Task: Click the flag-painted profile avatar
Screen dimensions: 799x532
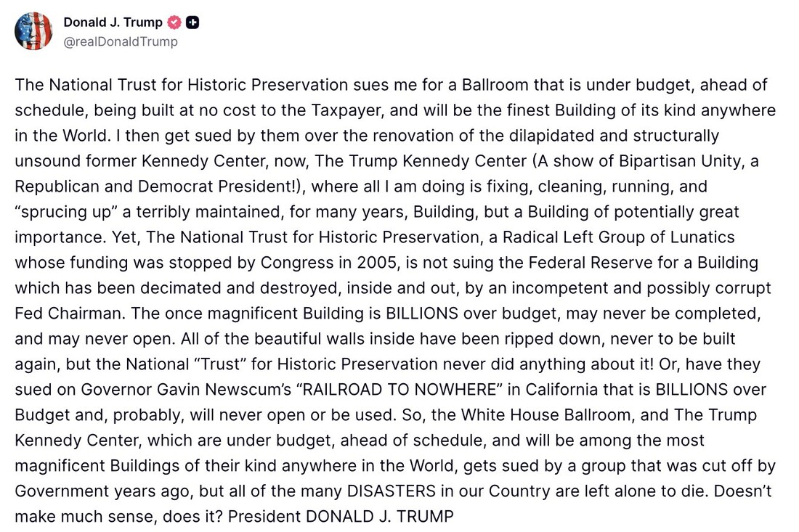Action: pos(33,31)
